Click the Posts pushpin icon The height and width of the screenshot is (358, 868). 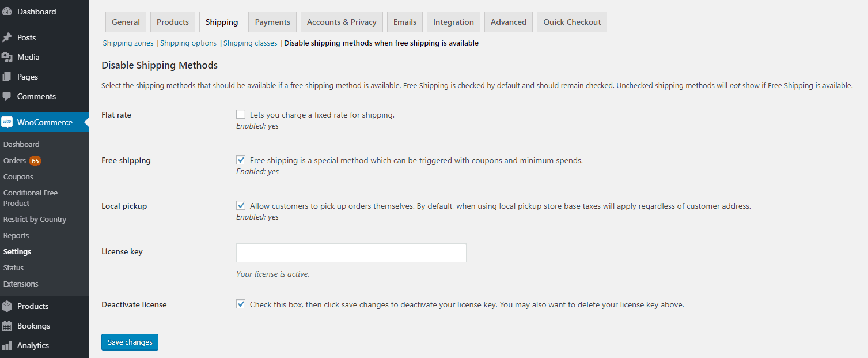(7, 37)
